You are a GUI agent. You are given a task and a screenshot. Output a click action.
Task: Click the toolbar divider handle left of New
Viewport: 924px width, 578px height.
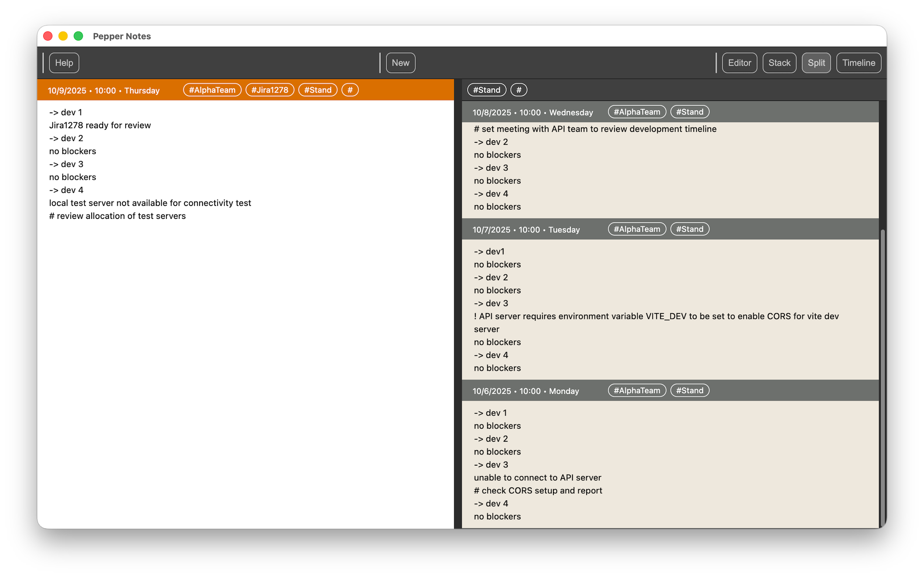click(x=380, y=63)
